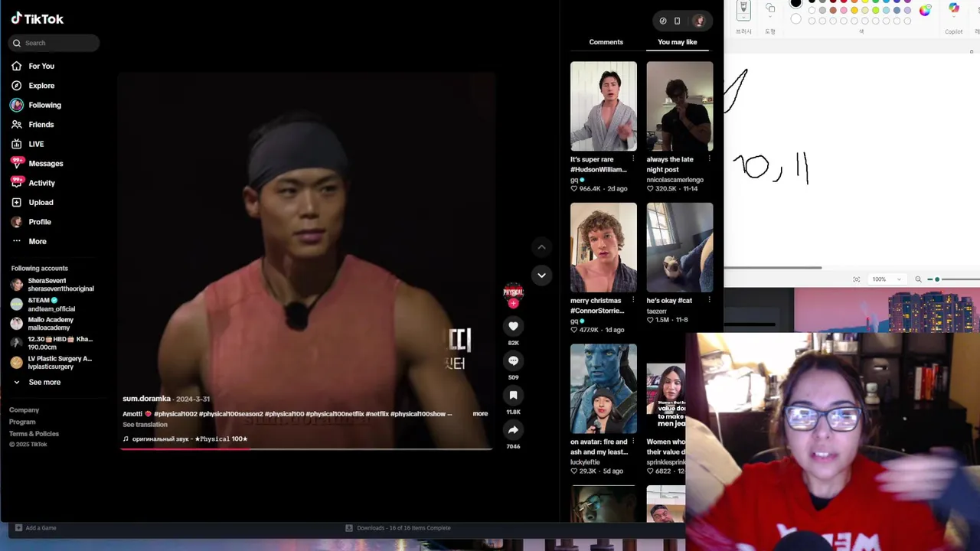This screenshot has height=551, width=980.
Task: Open the he's okay #cat thumbnail
Action: click(x=680, y=247)
